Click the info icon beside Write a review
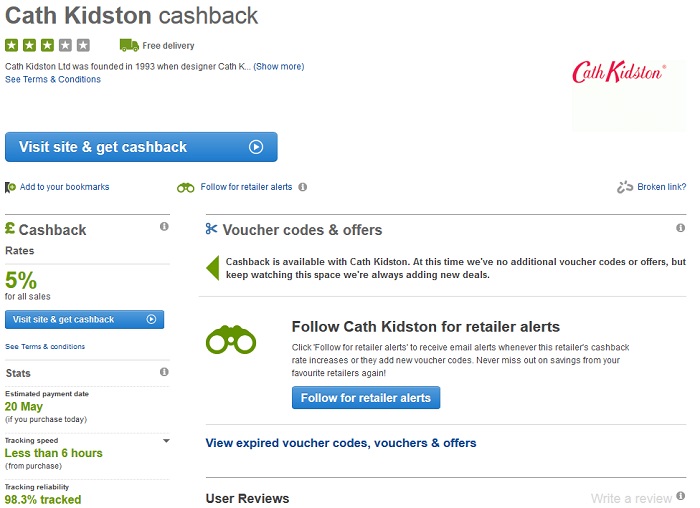The height and width of the screenshot is (508, 700). pyautogui.click(x=680, y=496)
